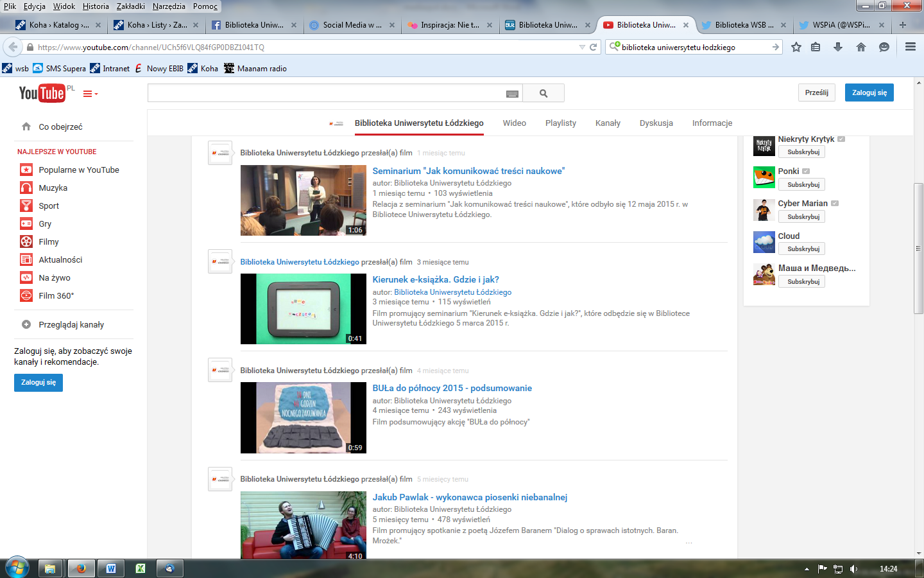Open Jakub Pawlak wykonawca piosenki link
924x578 pixels.
[470, 497]
